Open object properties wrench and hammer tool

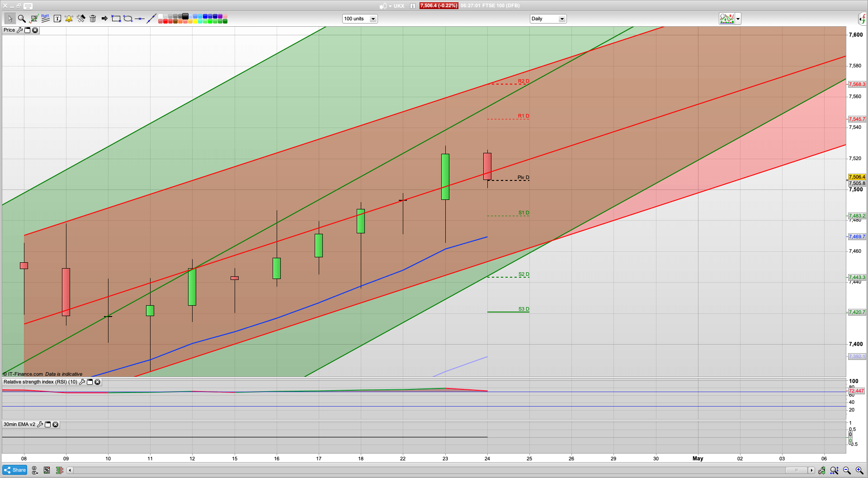point(81,19)
